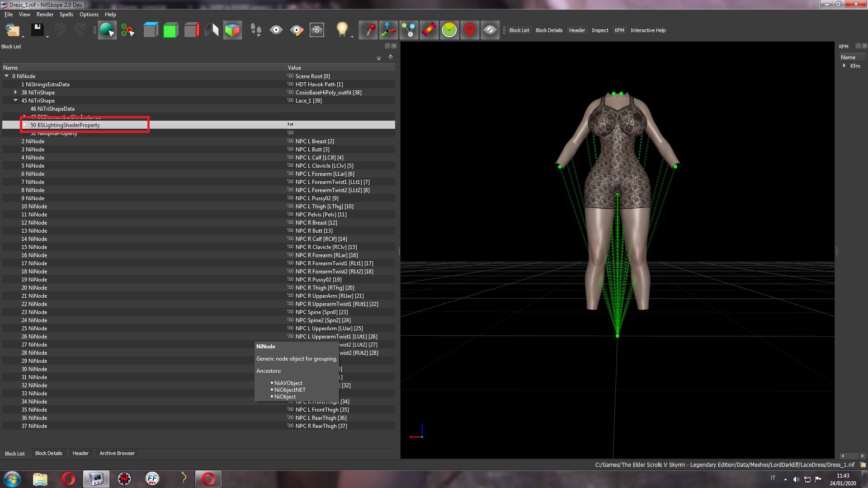Select the front view green cube icon

click(x=170, y=30)
